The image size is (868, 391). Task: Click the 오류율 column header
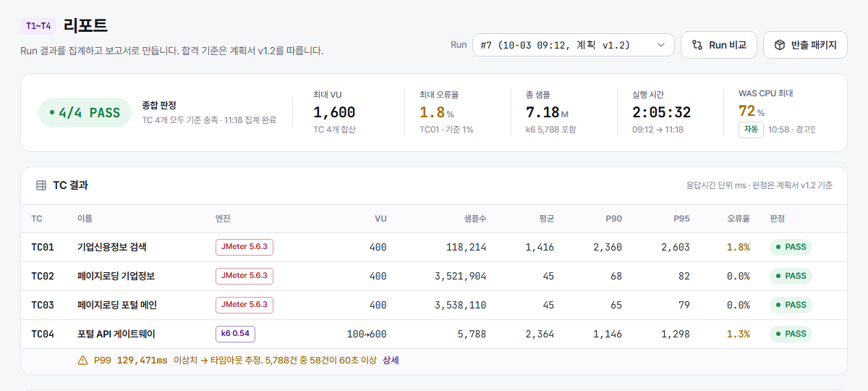[x=739, y=219]
